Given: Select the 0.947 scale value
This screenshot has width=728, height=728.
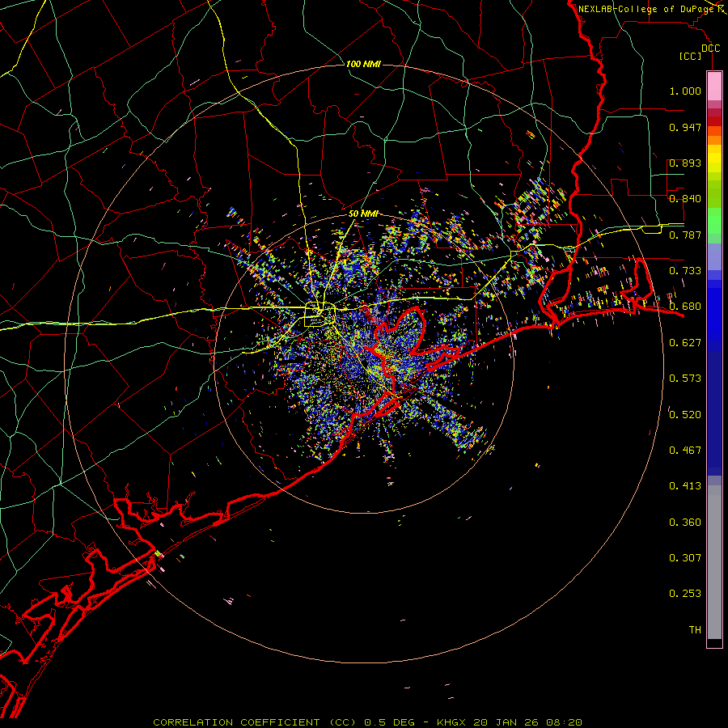Looking at the screenshot, I should click(x=685, y=127).
